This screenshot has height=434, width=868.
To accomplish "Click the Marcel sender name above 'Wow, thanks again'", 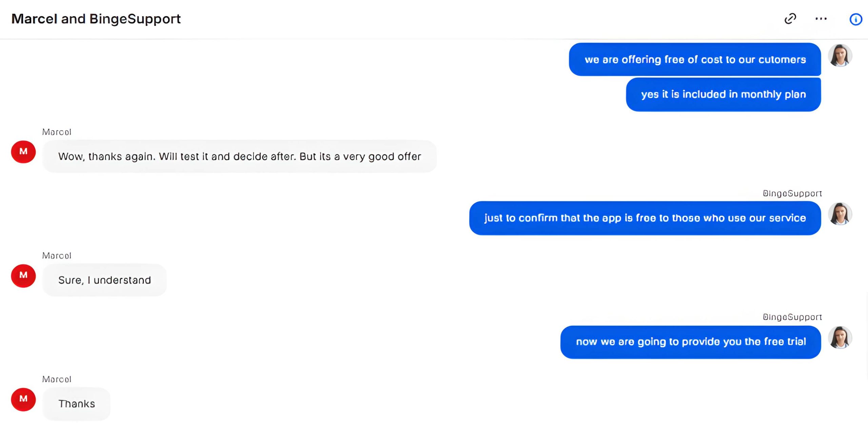I will click(x=57, y=132).
